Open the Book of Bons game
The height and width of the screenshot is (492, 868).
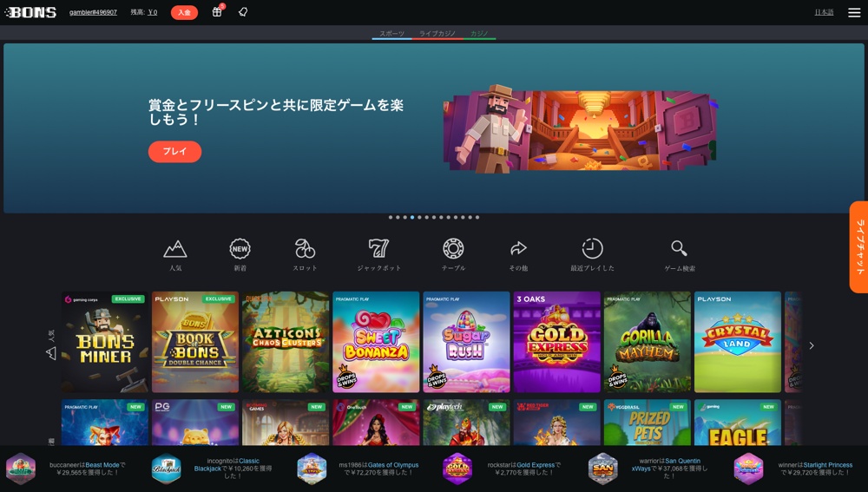click(x=194, y=342)
